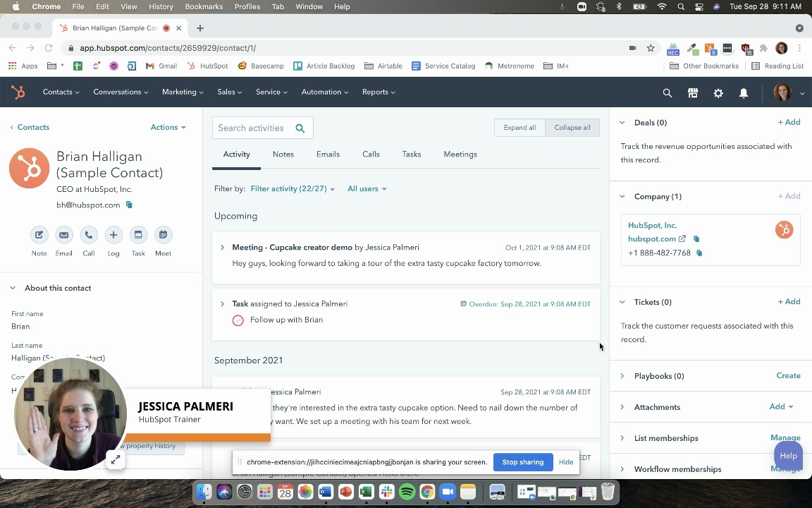Screen dimensions: 812x508
Task: Click the Note icon under contact name
Action: 39,235
